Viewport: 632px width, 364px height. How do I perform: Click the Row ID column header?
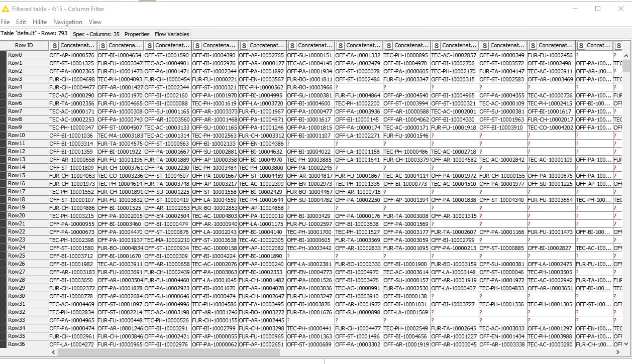(24, 45)
